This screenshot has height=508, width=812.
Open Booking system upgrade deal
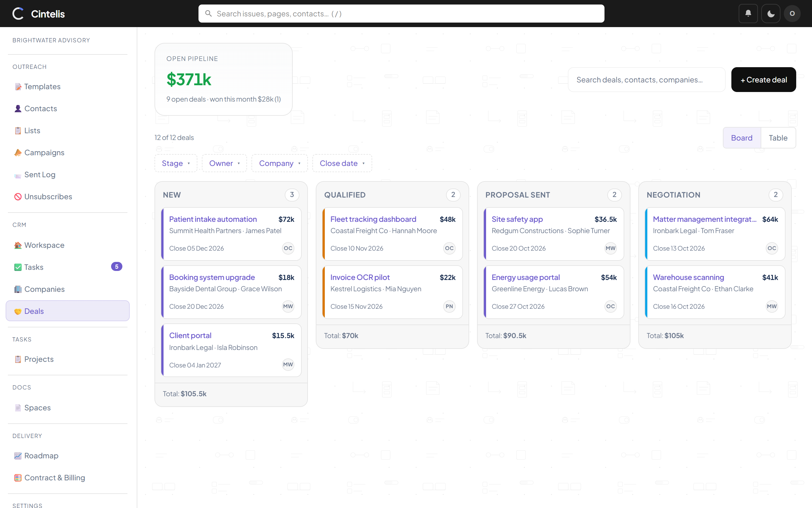[212, 277]
